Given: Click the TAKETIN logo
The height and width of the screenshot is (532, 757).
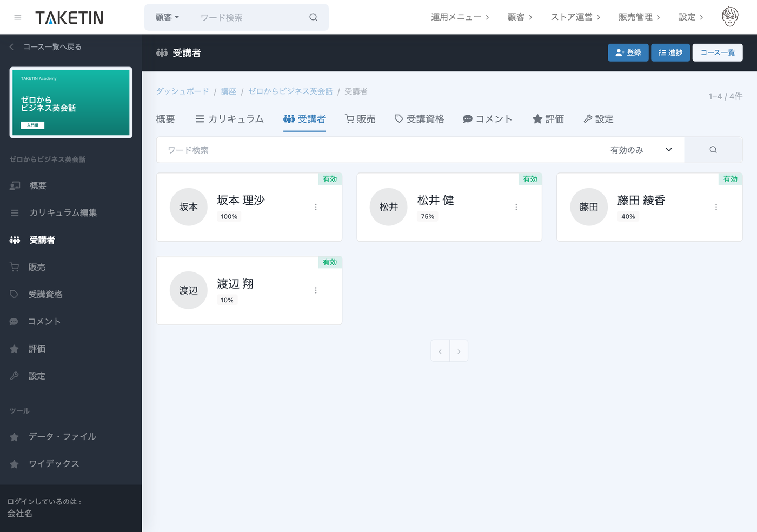Looking at the screenshot, I should (69, 18).
